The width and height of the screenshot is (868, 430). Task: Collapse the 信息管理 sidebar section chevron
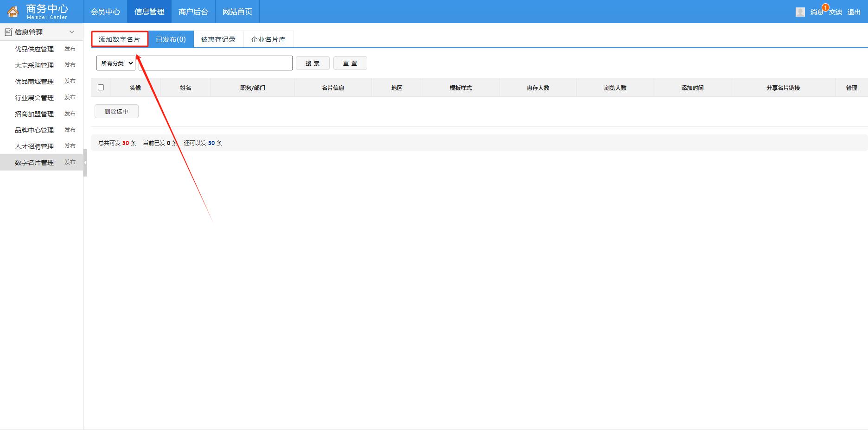72,32
